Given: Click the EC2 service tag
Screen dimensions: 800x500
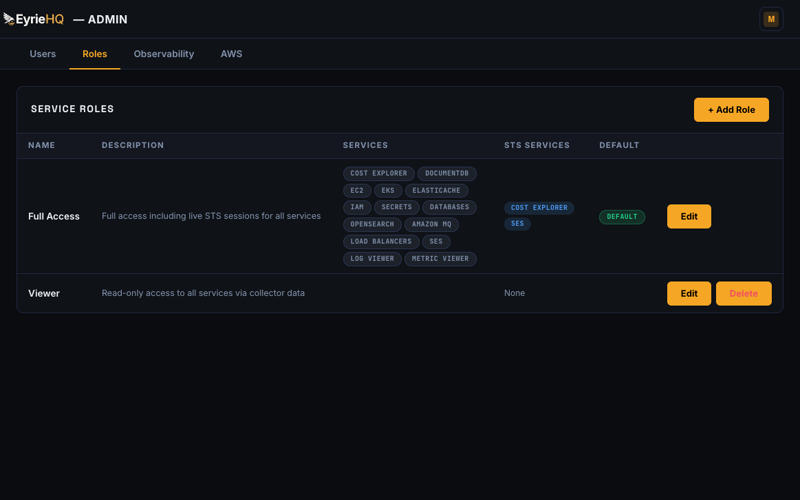Looking at the screenshot, I should coord(357,190).
